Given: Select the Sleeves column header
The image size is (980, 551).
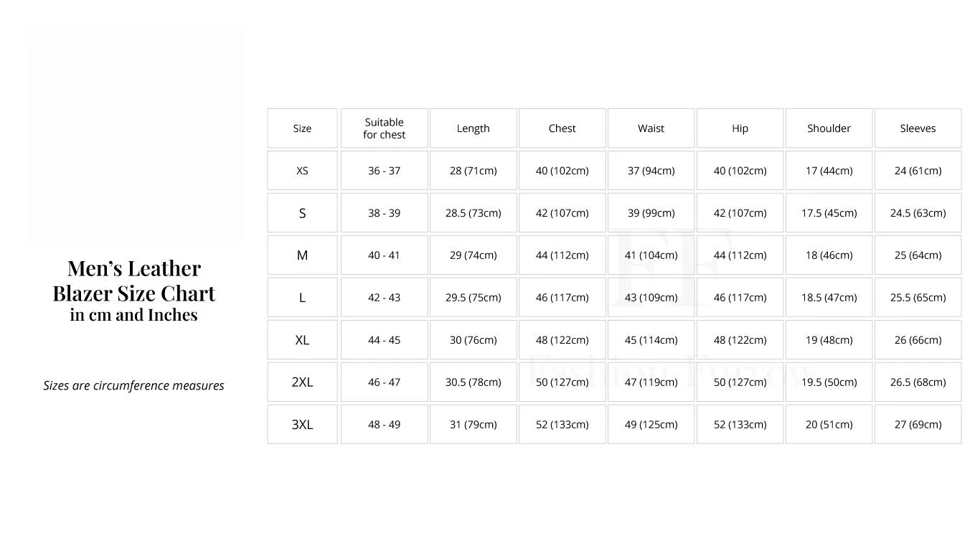Looking at the screenshot, I should coord(918,128).
